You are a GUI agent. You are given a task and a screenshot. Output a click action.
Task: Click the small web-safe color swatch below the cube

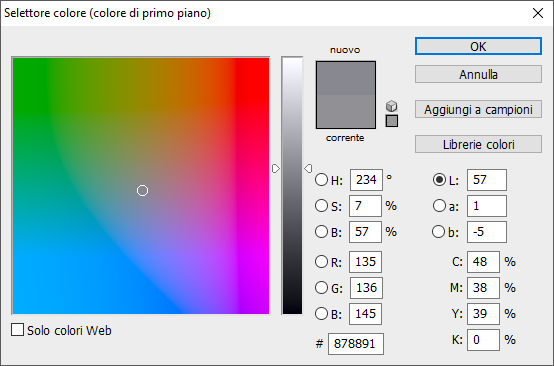(392, 121)
